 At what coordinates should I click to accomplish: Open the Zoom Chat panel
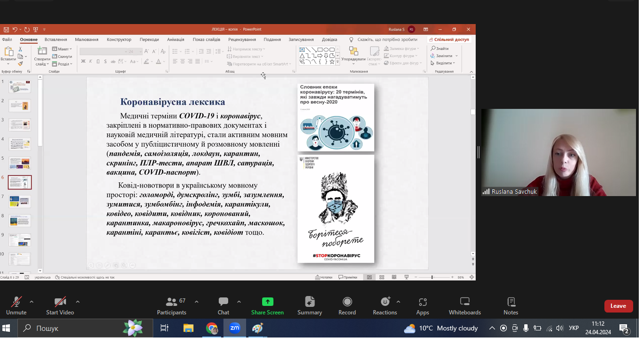pos(223,306)
